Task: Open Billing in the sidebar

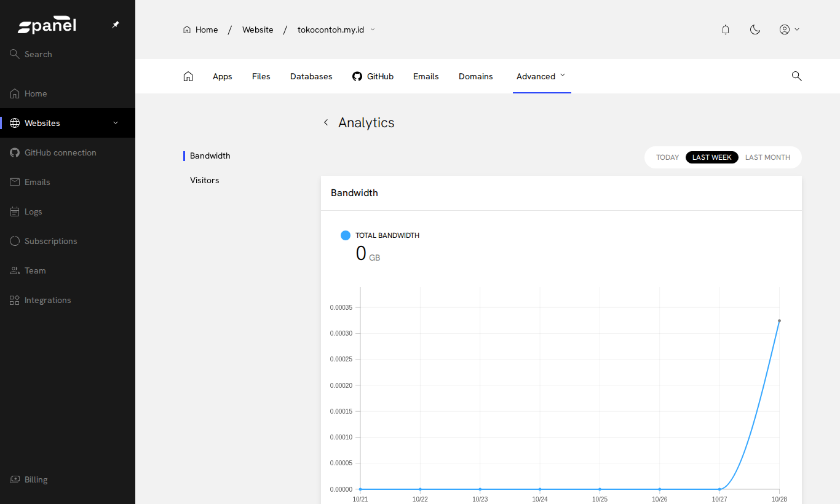Action: point(68,479)
